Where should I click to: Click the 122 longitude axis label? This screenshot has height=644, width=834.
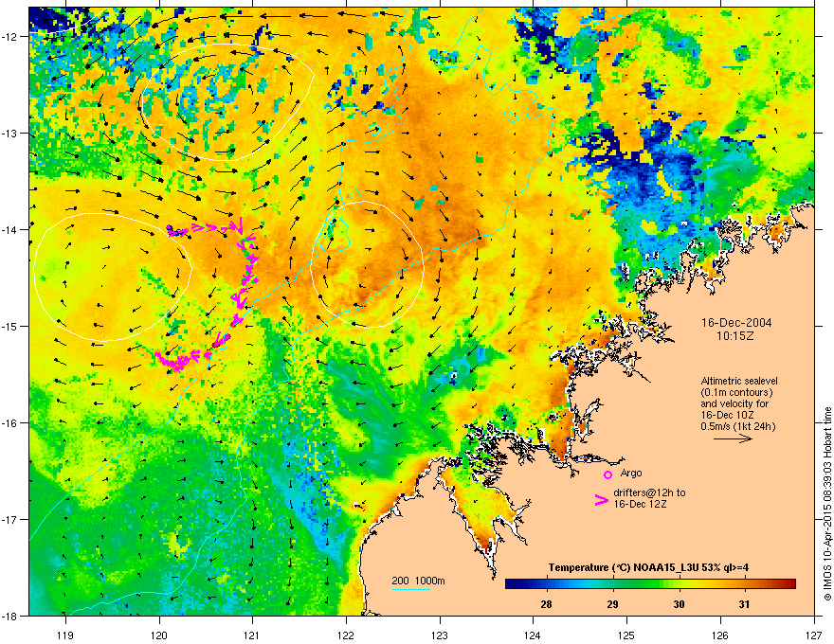click(346, 635)
